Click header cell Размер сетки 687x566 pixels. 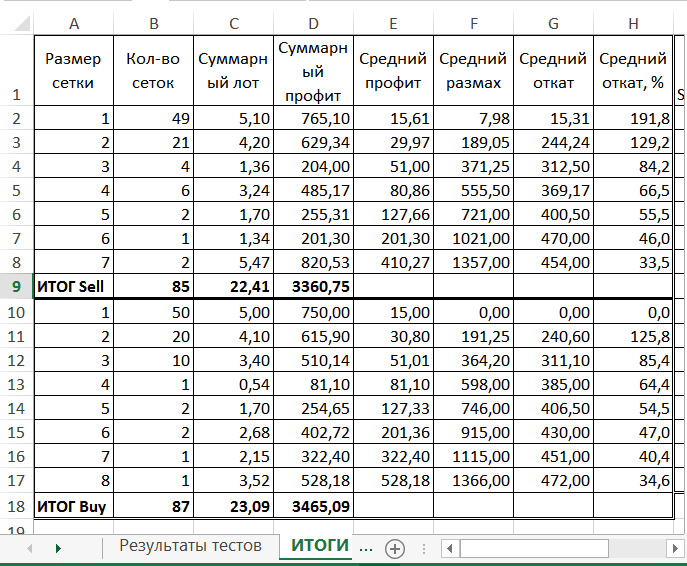[x=74, y=71]
